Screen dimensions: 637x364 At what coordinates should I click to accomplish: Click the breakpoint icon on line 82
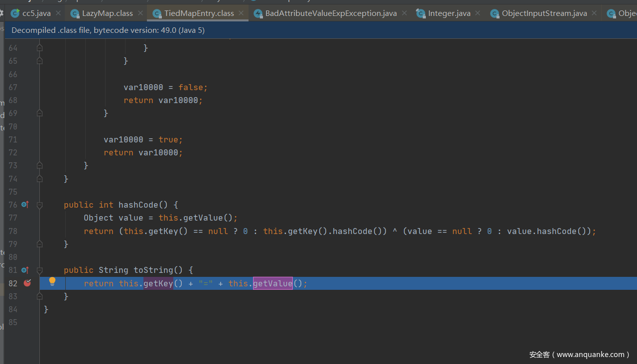[x=27, y=283]
